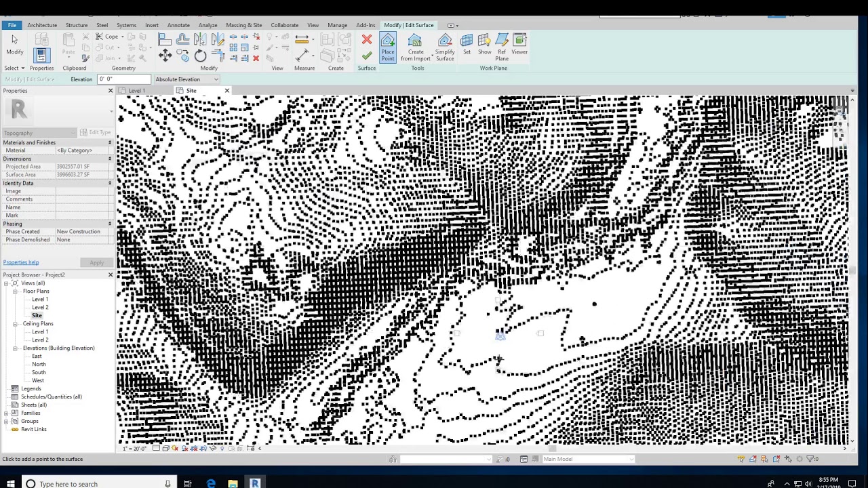This screenshot has height=488, width=868.
Task: Click Create from Import tool
Action: point(415,47)
